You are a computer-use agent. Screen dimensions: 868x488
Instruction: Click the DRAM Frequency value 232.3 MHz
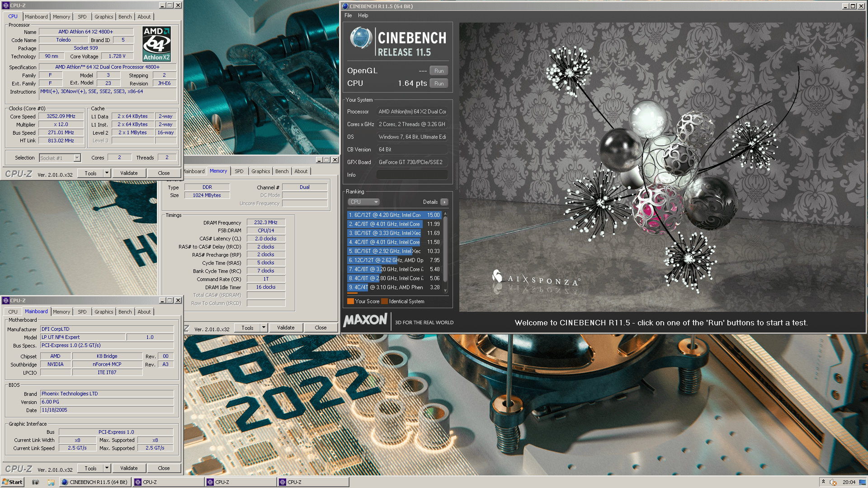point(266,222)
